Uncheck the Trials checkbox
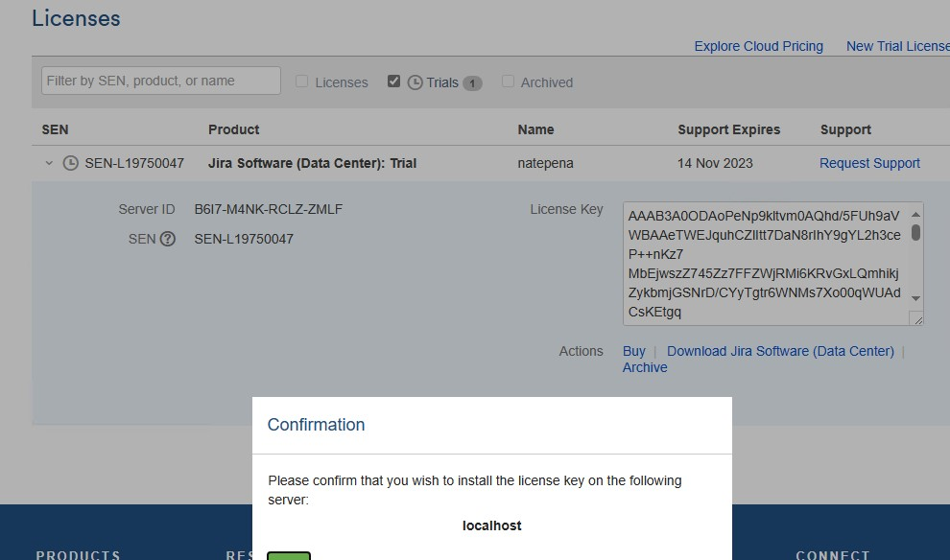 click(393, 82)
